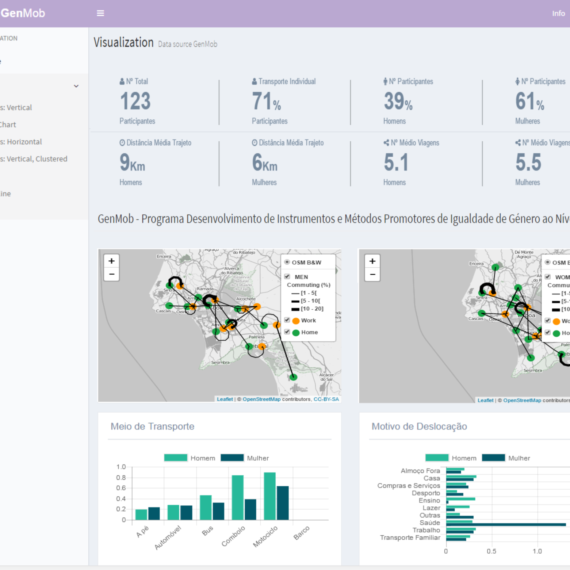Click the user icon beside Transporte Individual
This screenshot has height=570, width=570.
tap(254, 81)
